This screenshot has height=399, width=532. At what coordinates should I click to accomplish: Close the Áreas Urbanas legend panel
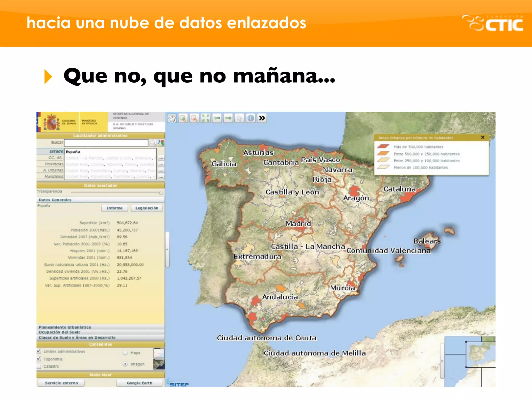pyautogui.click(x=483, y=137)
